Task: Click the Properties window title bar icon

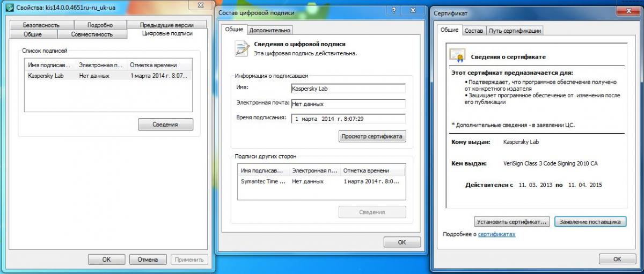Action: pyautogui.click(x=8, y=8)
